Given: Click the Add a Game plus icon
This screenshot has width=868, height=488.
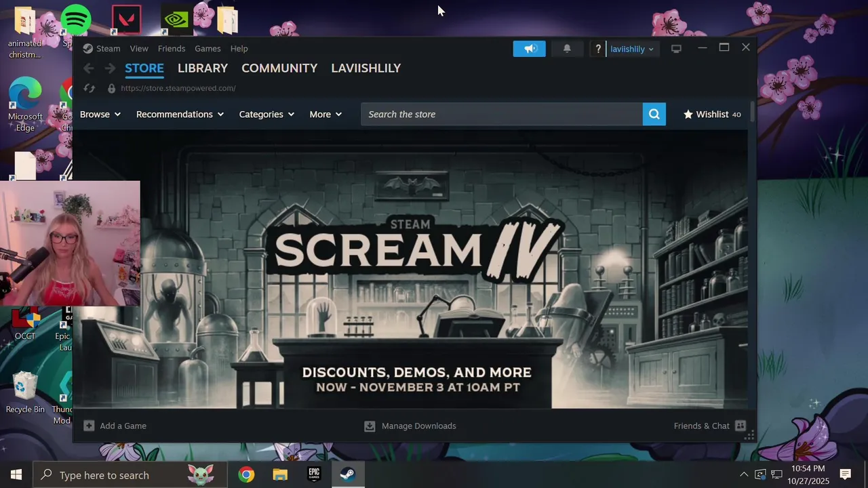Looking at the screenshot, I should pos(89,426).
